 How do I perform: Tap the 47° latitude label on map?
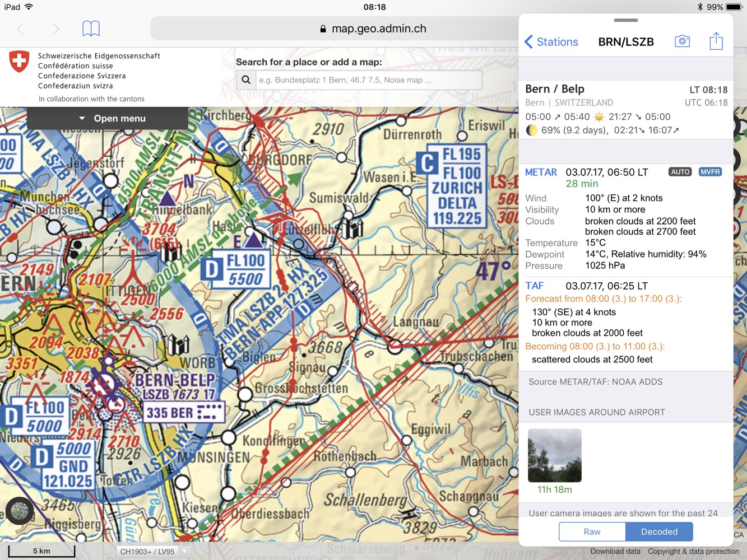click(x=493, y=271)
